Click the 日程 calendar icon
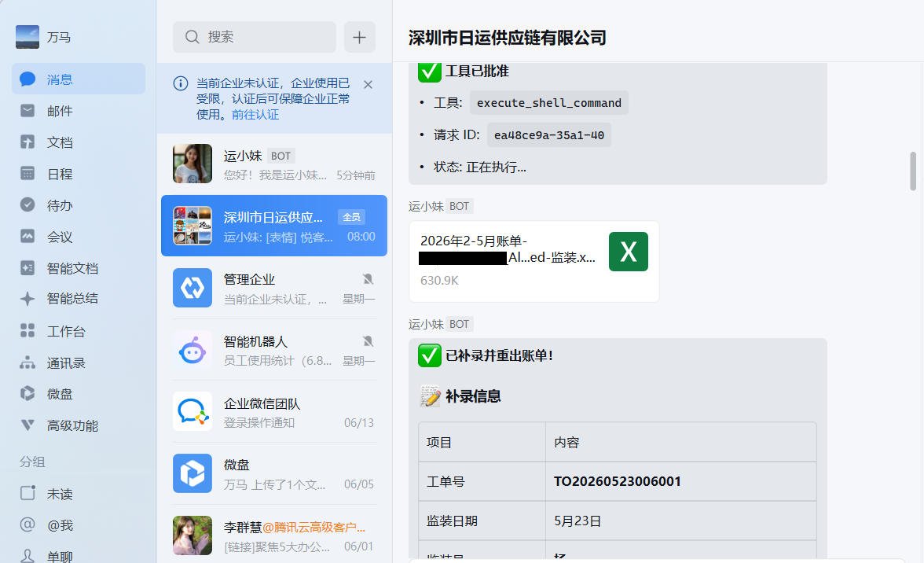924x563 pixels. 27,173
